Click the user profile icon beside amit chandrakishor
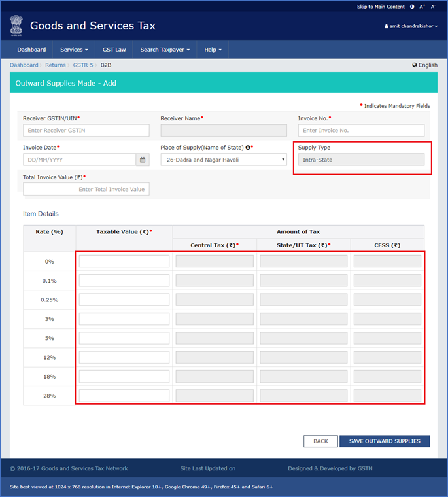The width and height of the screenshot is (448, 497). (386, 26)
